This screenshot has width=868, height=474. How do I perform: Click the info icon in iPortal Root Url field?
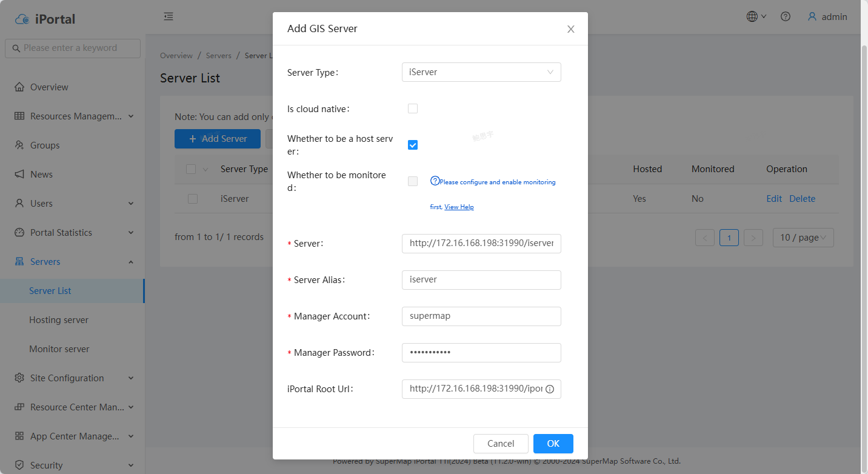pyautogui.click(x=550, y=389)
